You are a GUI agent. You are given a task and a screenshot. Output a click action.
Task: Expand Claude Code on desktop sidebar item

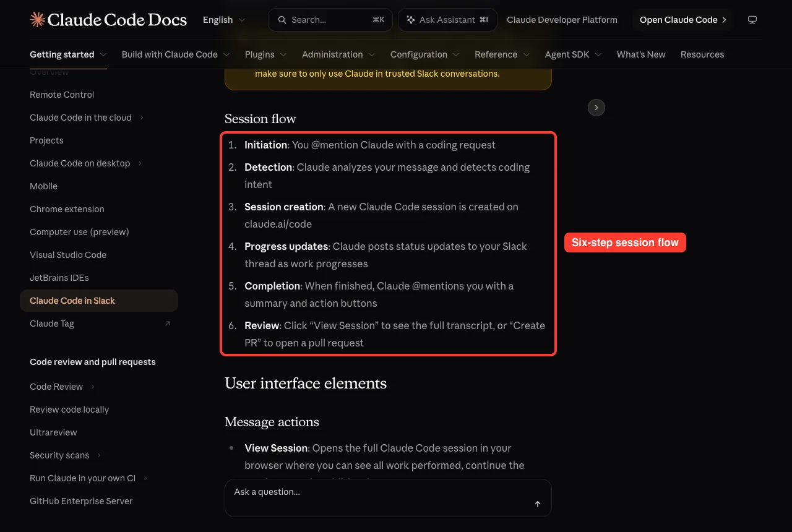tap(140, 163)
